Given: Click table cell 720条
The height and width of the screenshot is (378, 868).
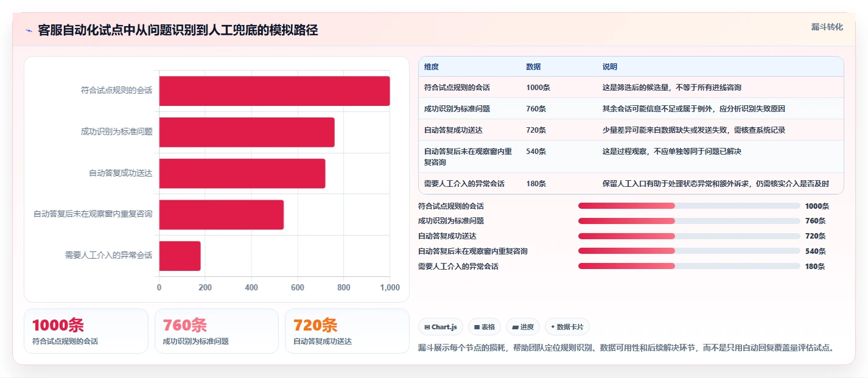Looking at the screenshot, I should pos(536,130).
